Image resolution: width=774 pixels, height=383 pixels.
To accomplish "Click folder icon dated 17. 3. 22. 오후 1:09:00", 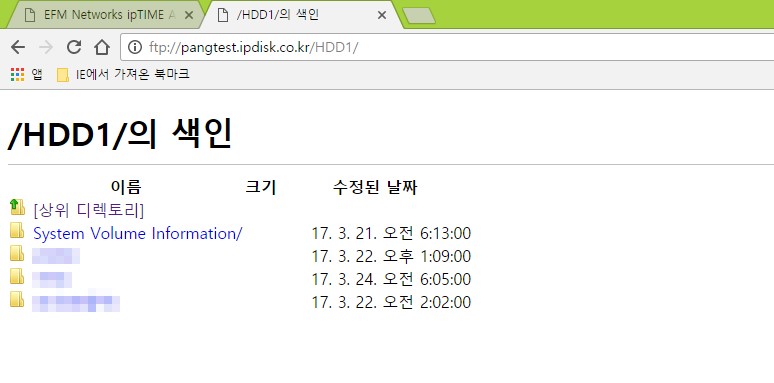I will point(17,254).
